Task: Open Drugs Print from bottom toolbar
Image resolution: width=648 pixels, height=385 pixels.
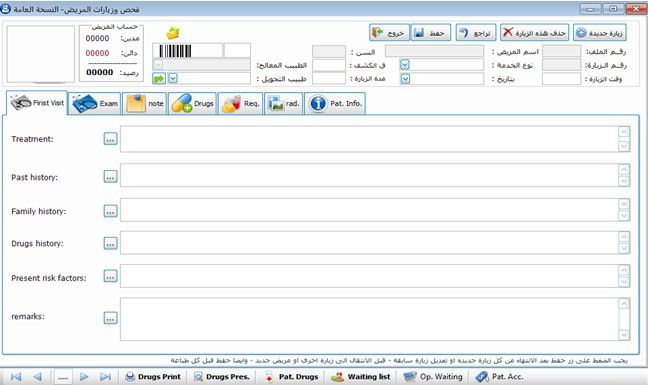Action: pos(153,376)
